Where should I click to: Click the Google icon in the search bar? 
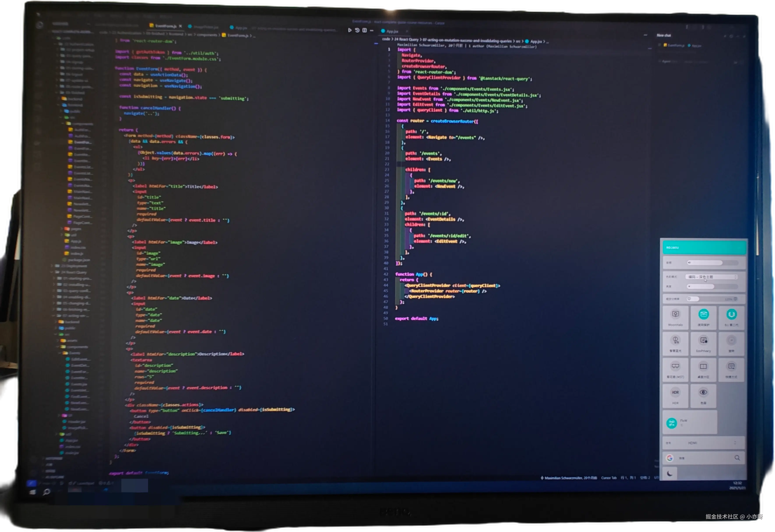tap(669, 458)
